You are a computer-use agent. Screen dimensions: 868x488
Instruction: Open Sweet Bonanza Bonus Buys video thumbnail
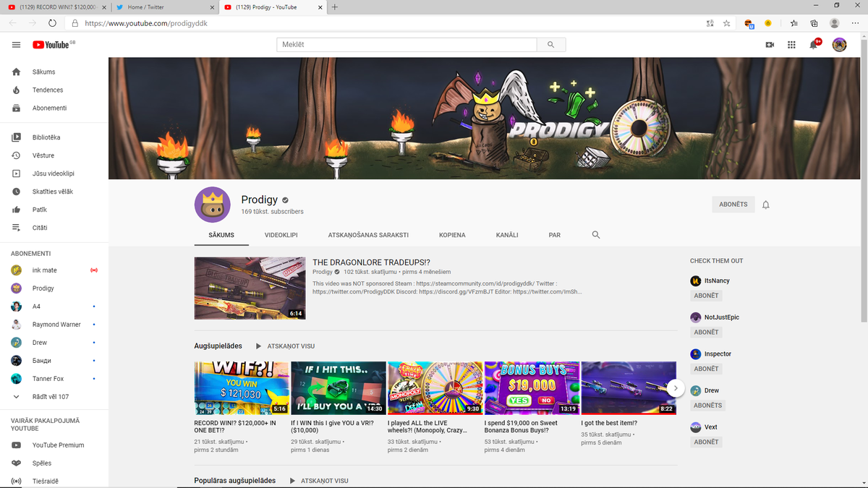532,388
